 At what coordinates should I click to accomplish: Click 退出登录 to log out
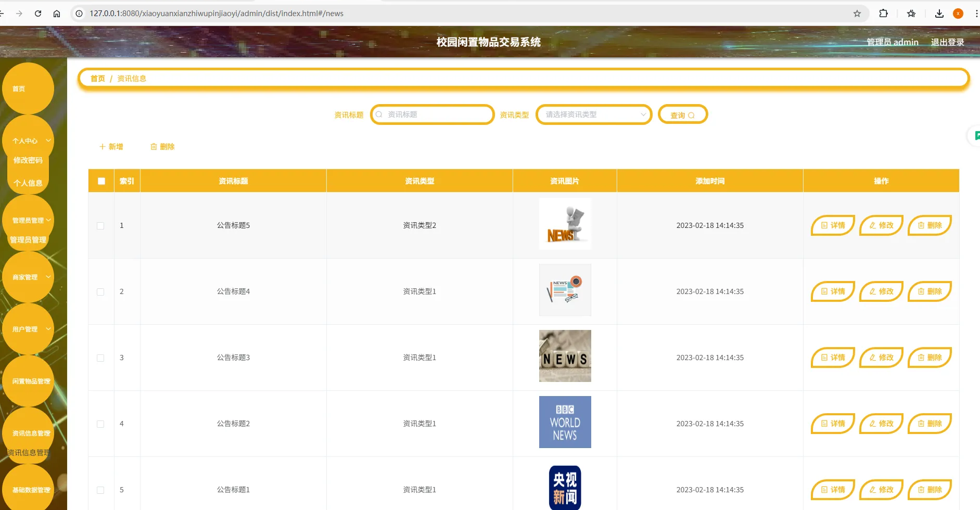click(947, 42)
